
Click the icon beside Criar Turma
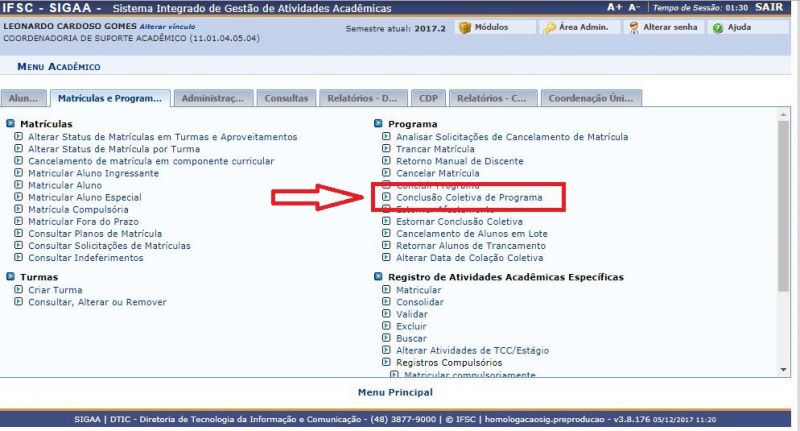[19, 289]
